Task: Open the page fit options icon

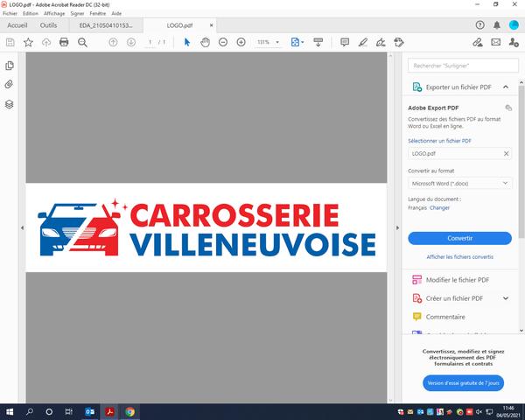Action: pos(297,42)
